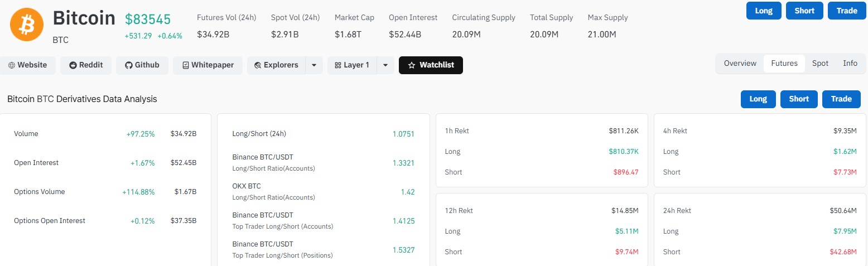The height and width of the screenshot is (266, 868).
Task: Open the Info tab
Action: 850,64
